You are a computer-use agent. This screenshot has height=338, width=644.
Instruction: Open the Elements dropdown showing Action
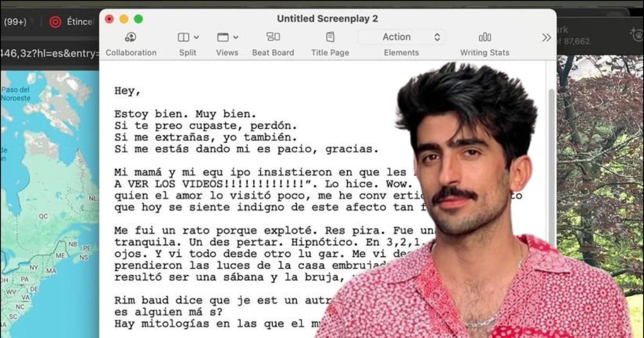(x=401, y=37)
